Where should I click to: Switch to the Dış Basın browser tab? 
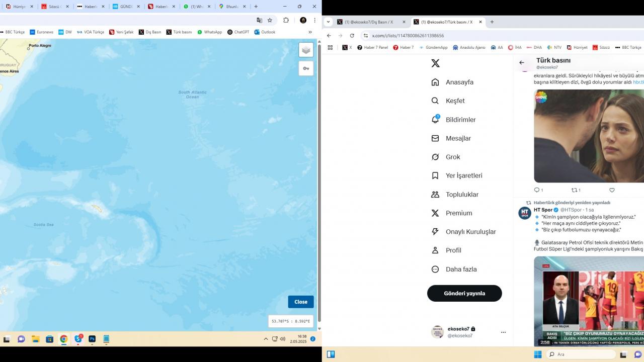coord(371,22)
